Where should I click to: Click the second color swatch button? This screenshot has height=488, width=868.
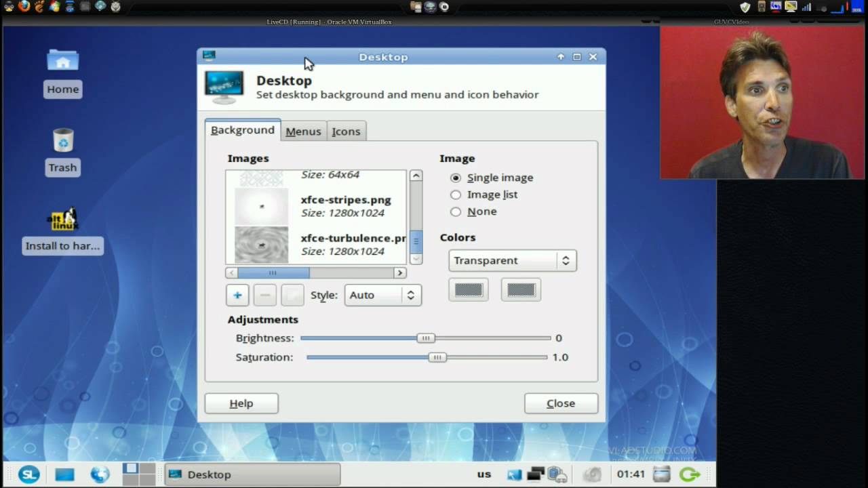(521, 290)
